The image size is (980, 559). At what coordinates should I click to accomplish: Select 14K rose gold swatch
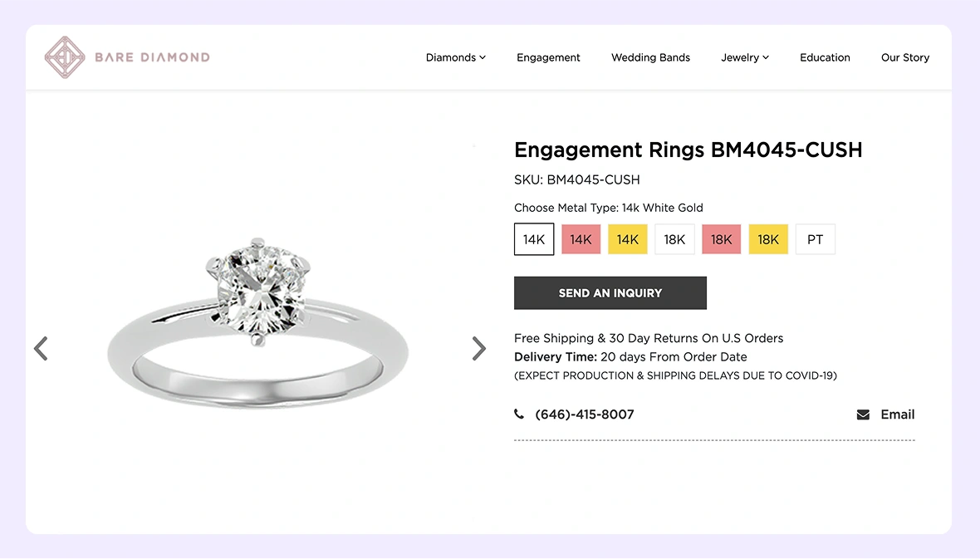(581, 239)
